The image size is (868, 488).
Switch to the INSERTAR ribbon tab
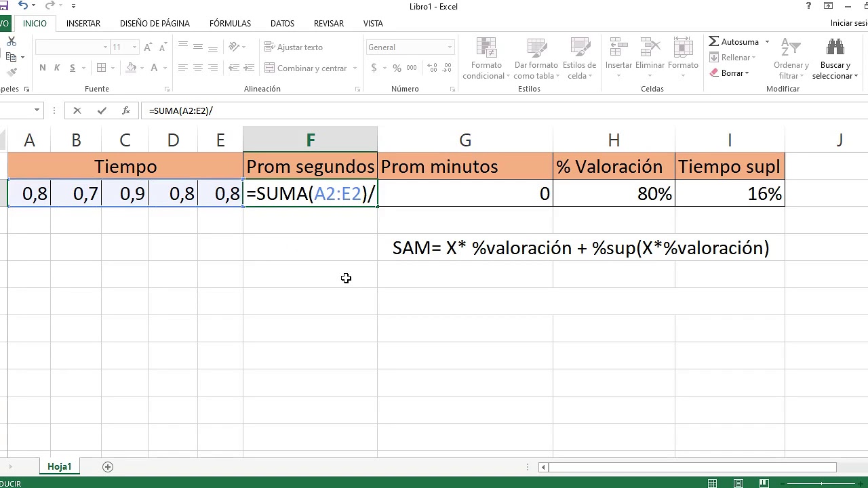[83, 23]
